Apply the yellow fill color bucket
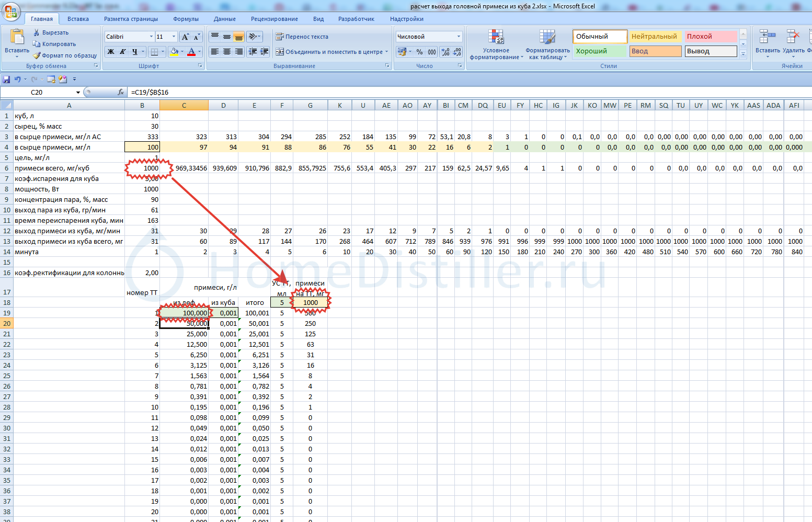812x522 pixels. point(174,52)
